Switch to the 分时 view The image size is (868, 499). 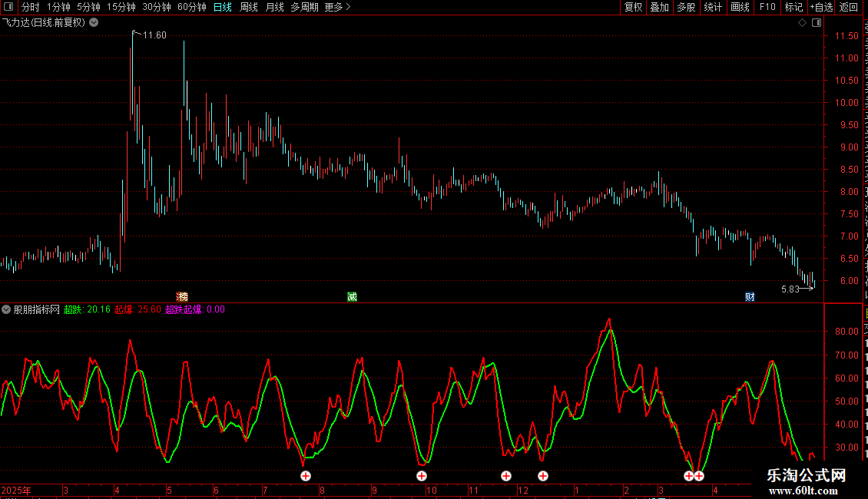(31, 7)
